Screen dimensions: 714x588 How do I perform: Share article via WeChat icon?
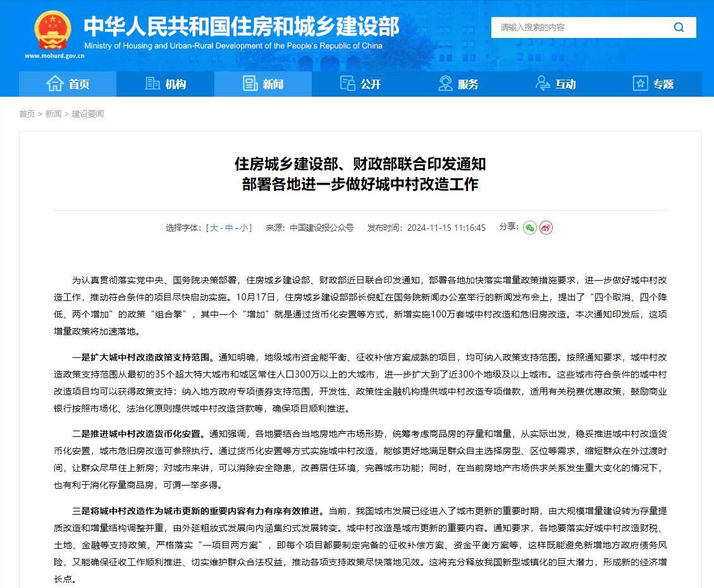click(529, 228)
